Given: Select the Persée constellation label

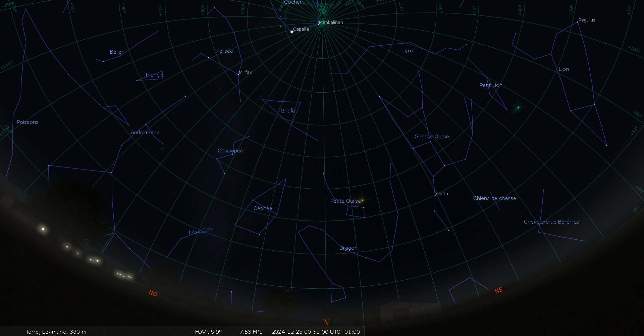Looking at the screenshot, I should [x=224, y=51].
